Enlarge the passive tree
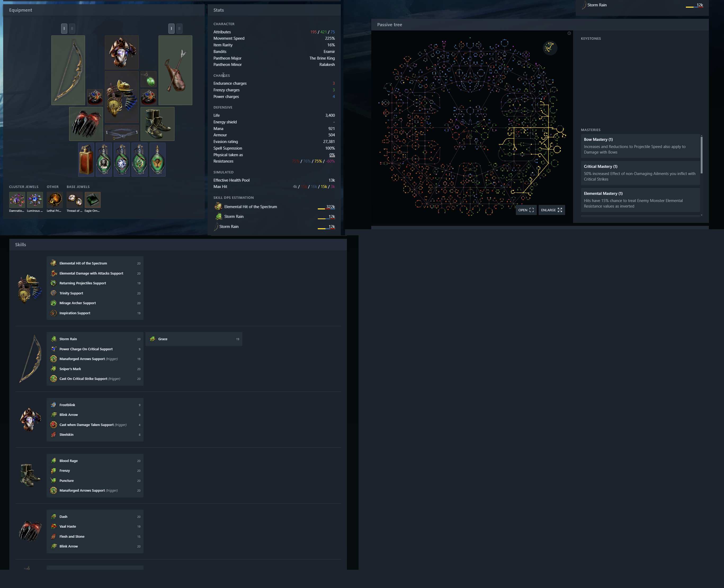 [x=551, y=210]
